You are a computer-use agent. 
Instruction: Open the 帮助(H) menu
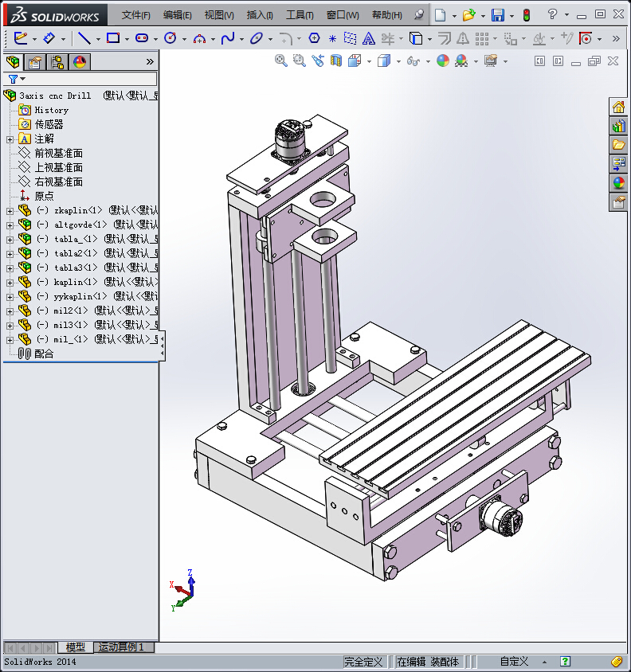pyautogui.click(x=387, y=15)
